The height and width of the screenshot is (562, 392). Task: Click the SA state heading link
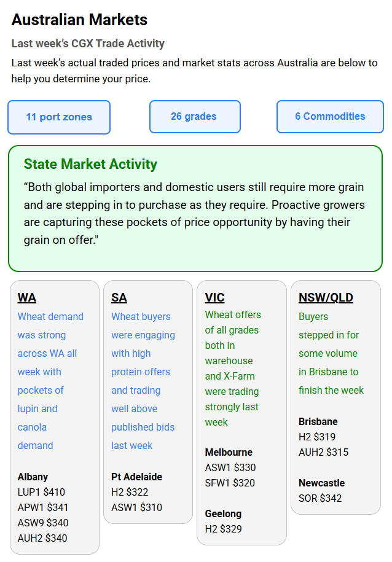coord(119,298)
